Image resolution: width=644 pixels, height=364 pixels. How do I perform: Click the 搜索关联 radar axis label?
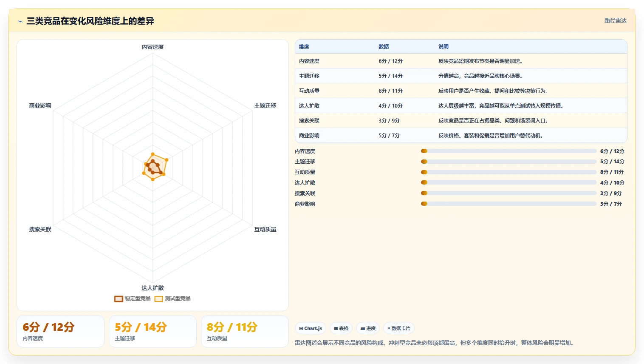(x=40, y=229)
